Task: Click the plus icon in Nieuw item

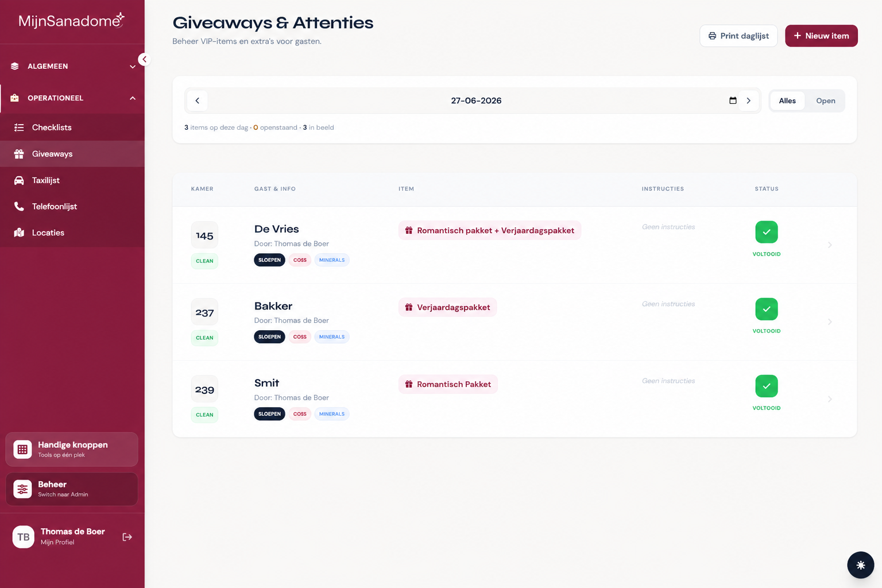Action: pos(797,36)
